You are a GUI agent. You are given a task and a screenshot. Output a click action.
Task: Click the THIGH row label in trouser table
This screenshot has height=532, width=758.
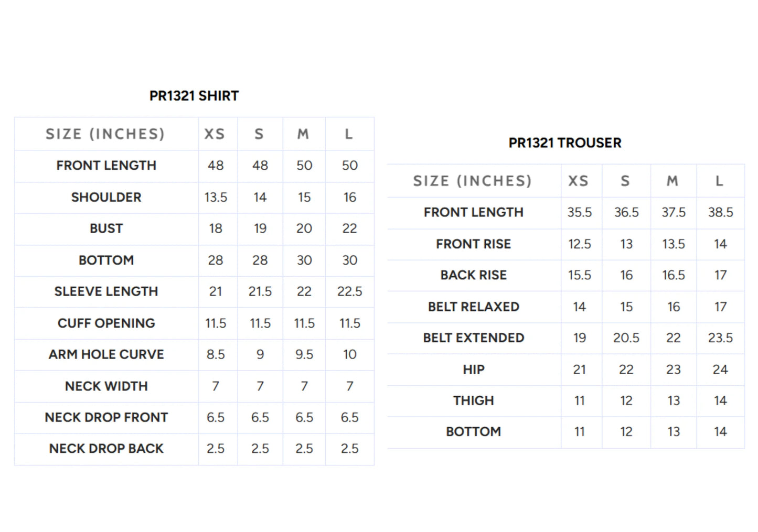tap(474, 400)
